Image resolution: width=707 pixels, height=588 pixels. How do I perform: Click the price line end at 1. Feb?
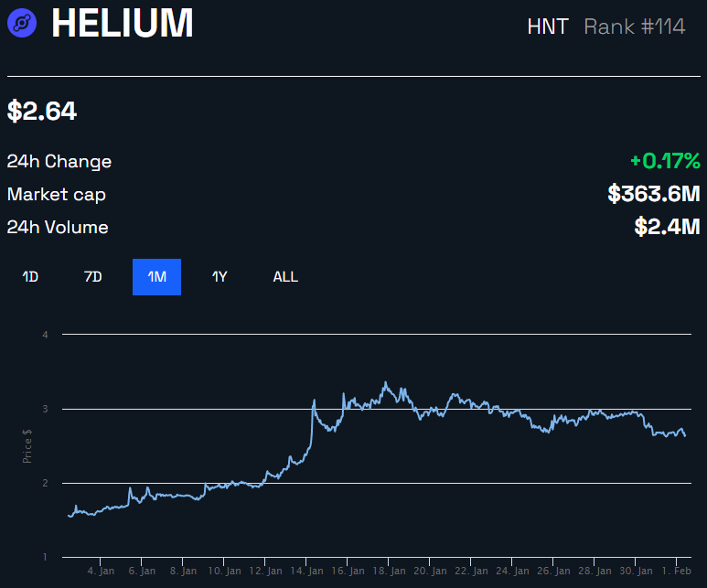pos(684,434)
